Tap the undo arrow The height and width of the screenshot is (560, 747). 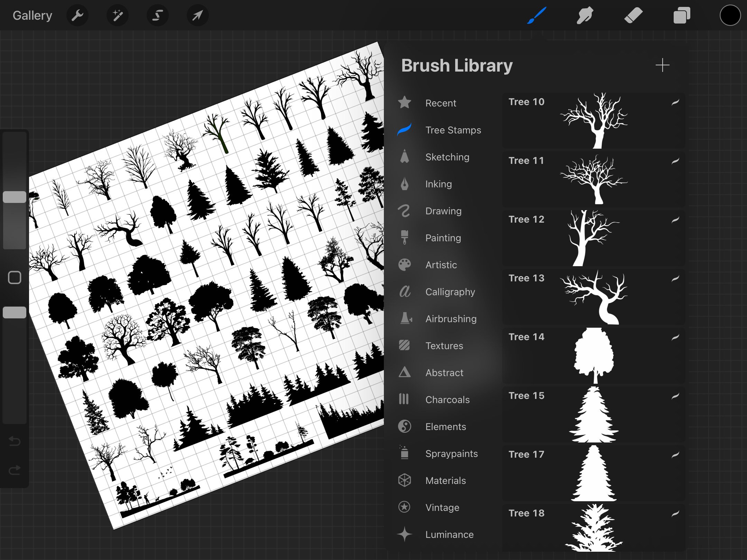[x=15, y=441]
